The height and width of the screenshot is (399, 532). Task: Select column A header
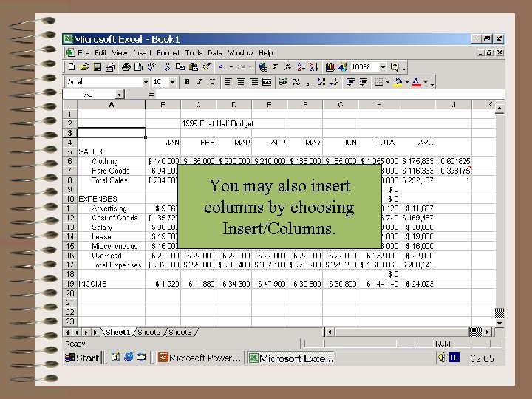pos(112,105)
